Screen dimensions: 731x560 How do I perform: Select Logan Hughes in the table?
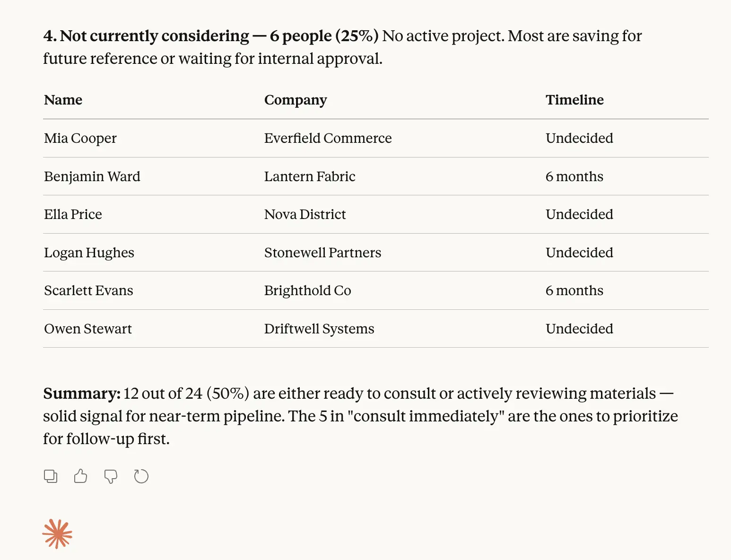pyautogui.click(x=89, y=253)
